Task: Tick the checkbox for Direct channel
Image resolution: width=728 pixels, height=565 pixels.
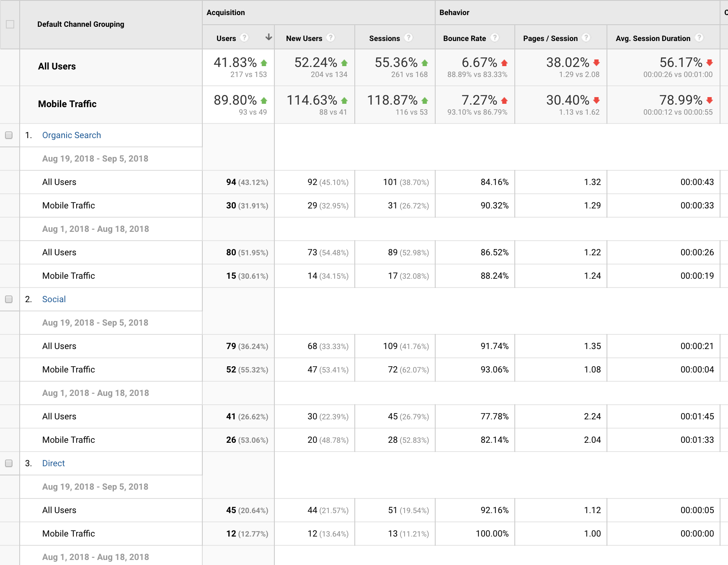Action: point(9,463)
